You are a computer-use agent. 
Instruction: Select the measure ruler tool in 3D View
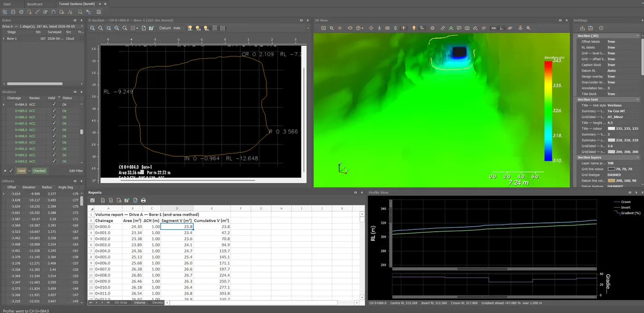click(443, 28)
